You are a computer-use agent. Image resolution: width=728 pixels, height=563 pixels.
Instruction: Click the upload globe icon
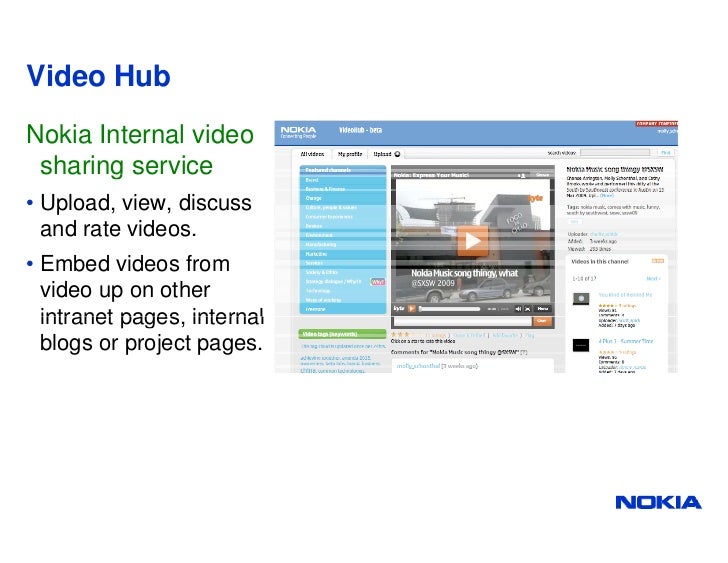click(x=397, y=154)
